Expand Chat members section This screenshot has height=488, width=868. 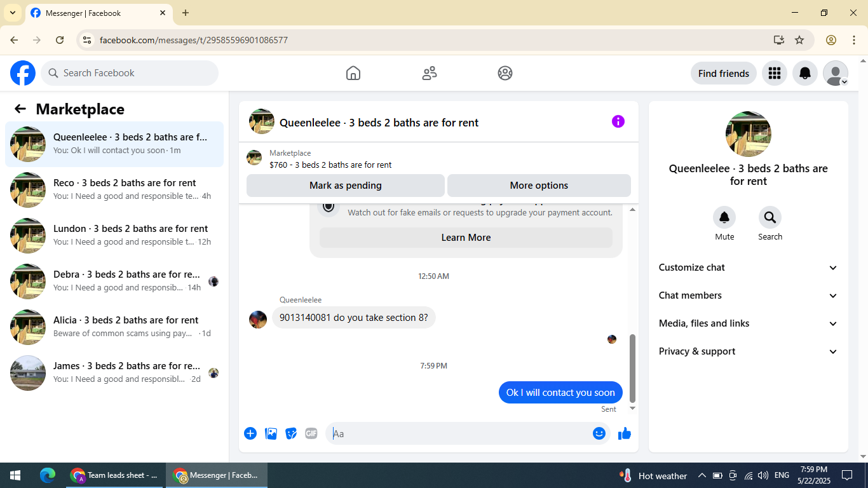(749, 295)
